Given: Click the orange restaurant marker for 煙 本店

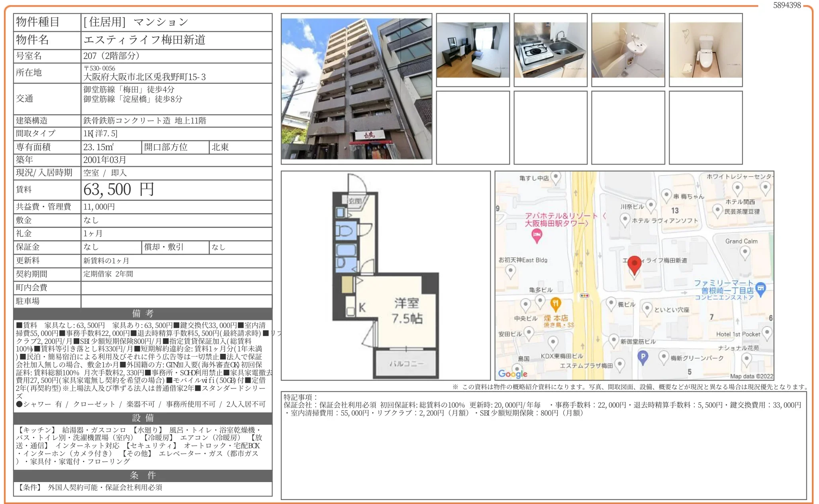Looking at the screenshot, I should coord(556,305).
